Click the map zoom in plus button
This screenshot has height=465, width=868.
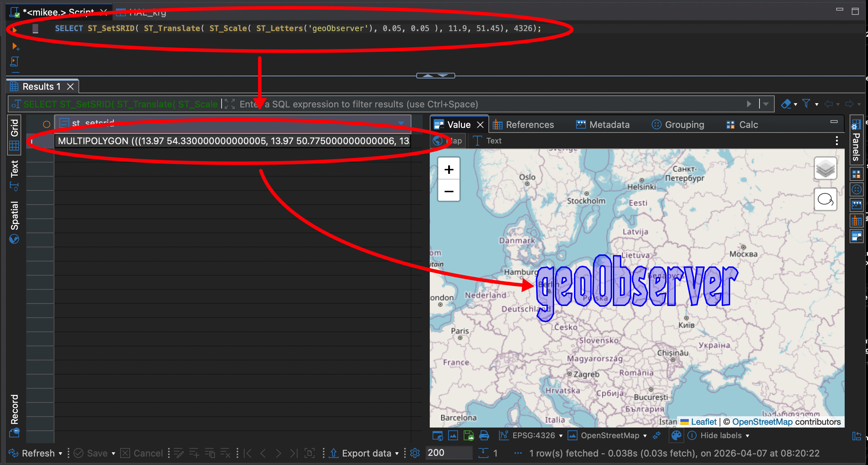pos(449,170)
